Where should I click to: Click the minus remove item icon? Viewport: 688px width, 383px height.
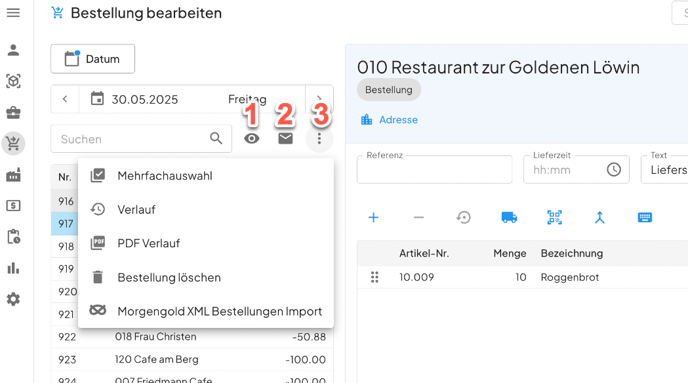point(419,218)
